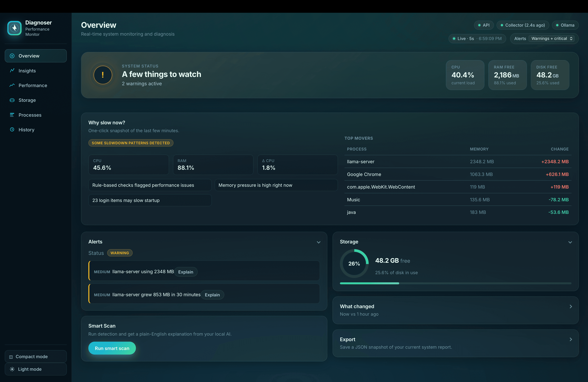Open the Overview page in sidebar
The width and height of the screenshot is (588, 382).
pos(36,56)
